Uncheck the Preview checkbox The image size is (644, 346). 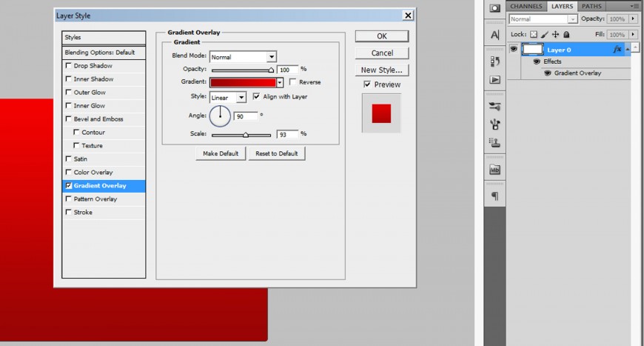tap(367, 84)
